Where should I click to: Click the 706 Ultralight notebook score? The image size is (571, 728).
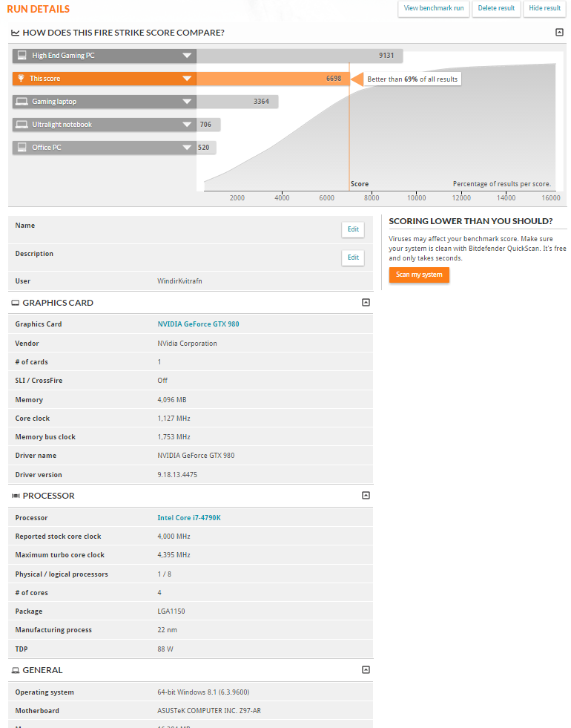point(205,125)
